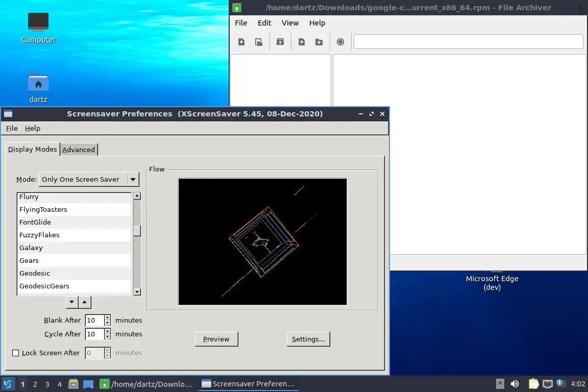The height and width of the screenshot is (392, 588).
Task: Open the Mode dropdown
Action: click(x=89, y=179)
